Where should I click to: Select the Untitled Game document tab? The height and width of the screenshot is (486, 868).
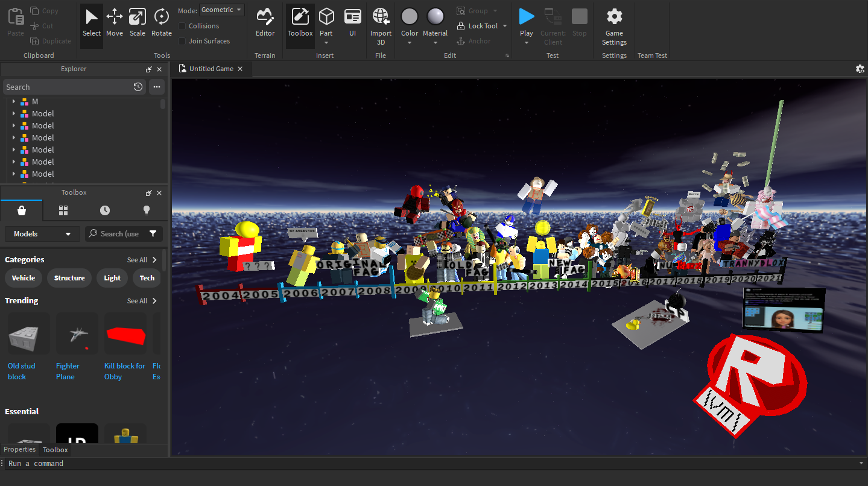click(x=211, y=69)
